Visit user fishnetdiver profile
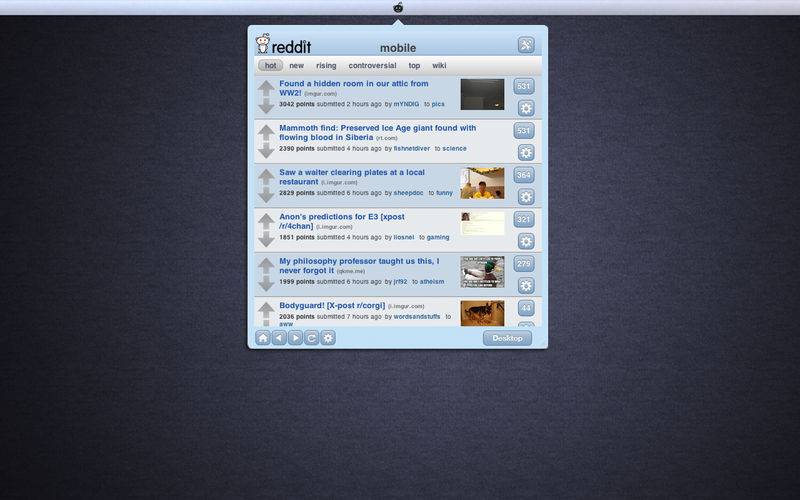 point(412,148)
